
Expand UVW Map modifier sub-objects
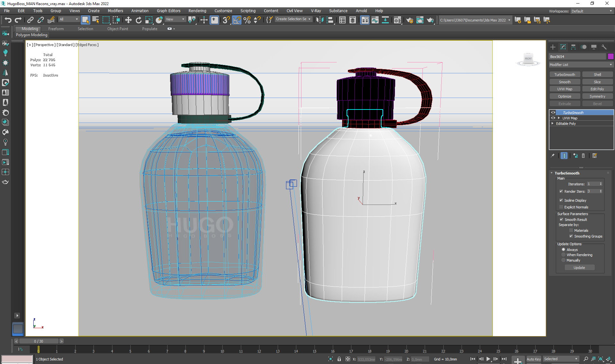coord(559,118)
